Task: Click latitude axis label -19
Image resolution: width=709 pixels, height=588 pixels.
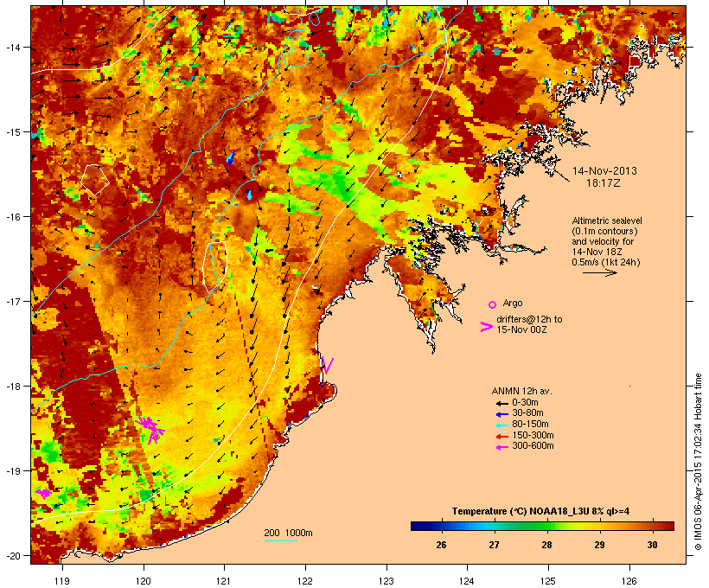Action: click(13, 471)
